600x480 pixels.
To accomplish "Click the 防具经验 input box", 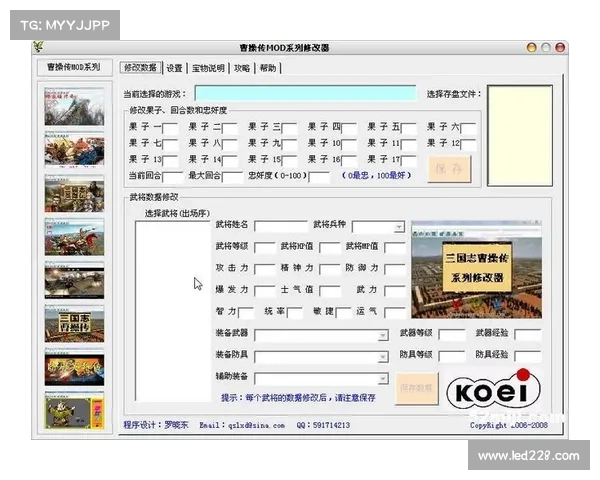I will point(528,356).
